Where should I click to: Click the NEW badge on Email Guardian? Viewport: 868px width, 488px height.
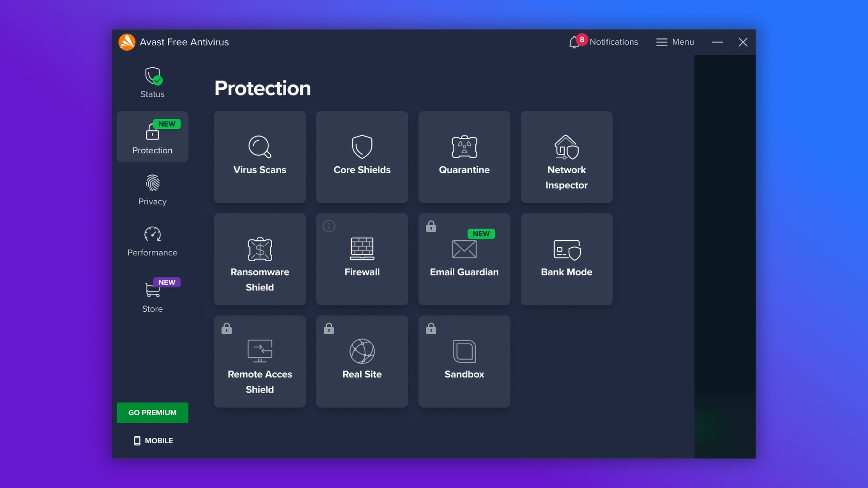click(481, 234)
